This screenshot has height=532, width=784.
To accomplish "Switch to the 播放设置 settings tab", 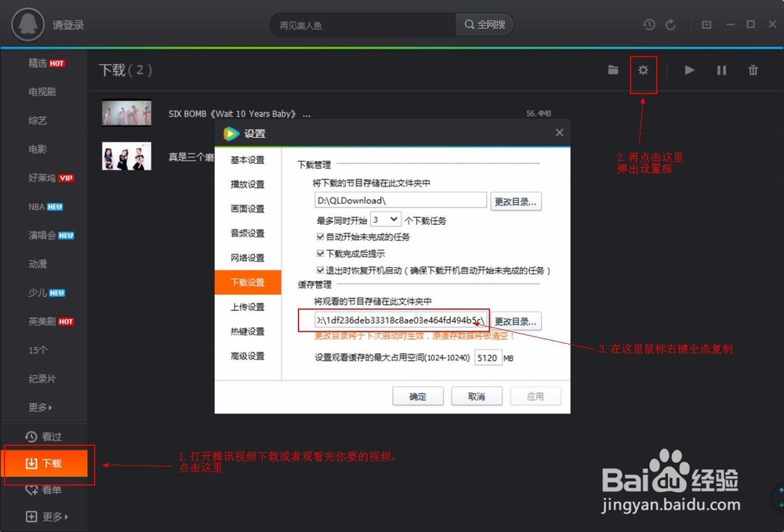I will click(x=248, y=185).
